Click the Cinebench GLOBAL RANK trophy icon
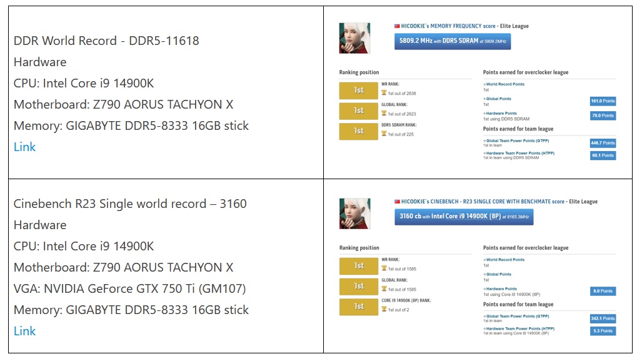 (x=384, y=288)
